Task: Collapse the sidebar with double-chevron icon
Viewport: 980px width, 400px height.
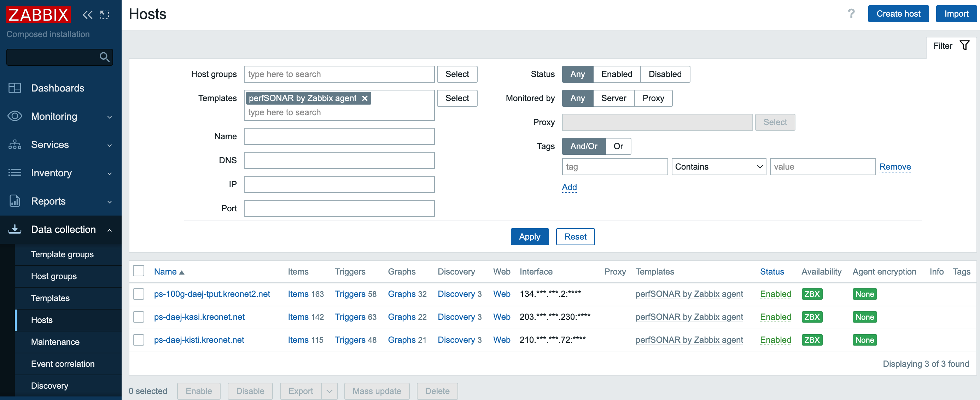Action: [88, 15]
